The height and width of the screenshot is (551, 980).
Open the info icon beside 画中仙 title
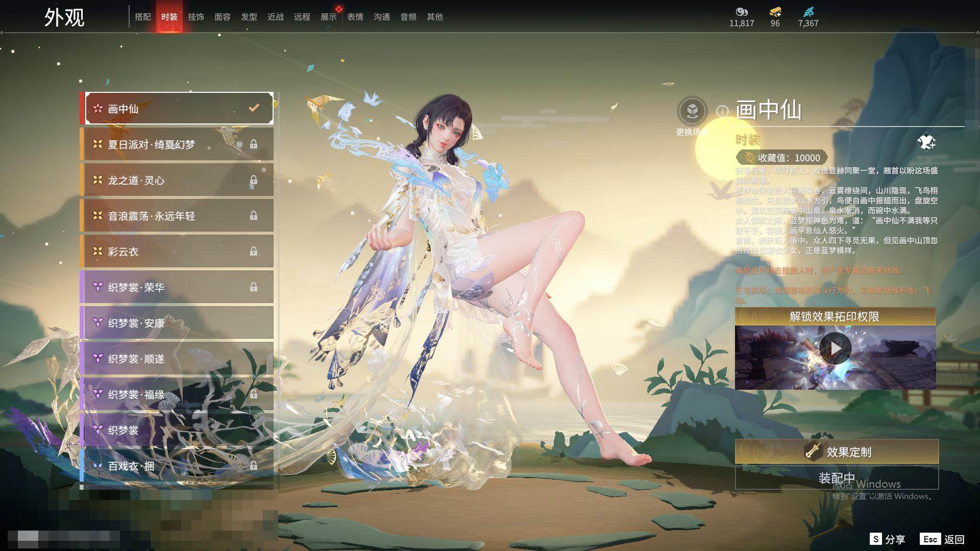[x=722, y=111]
